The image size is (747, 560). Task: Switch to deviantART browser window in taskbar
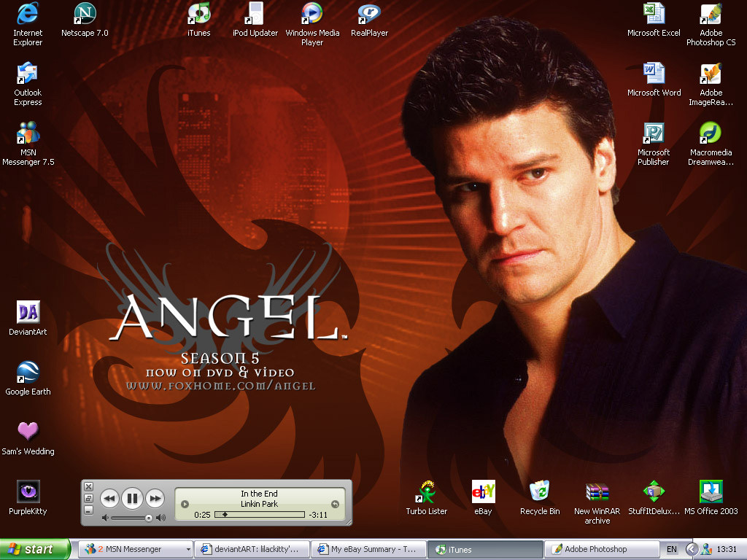252,549
